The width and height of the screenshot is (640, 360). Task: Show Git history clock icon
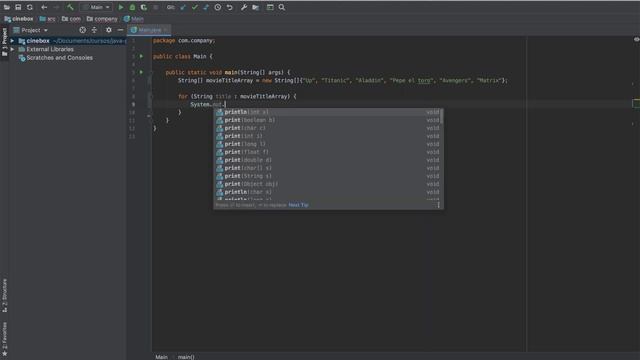coord(218,7)
